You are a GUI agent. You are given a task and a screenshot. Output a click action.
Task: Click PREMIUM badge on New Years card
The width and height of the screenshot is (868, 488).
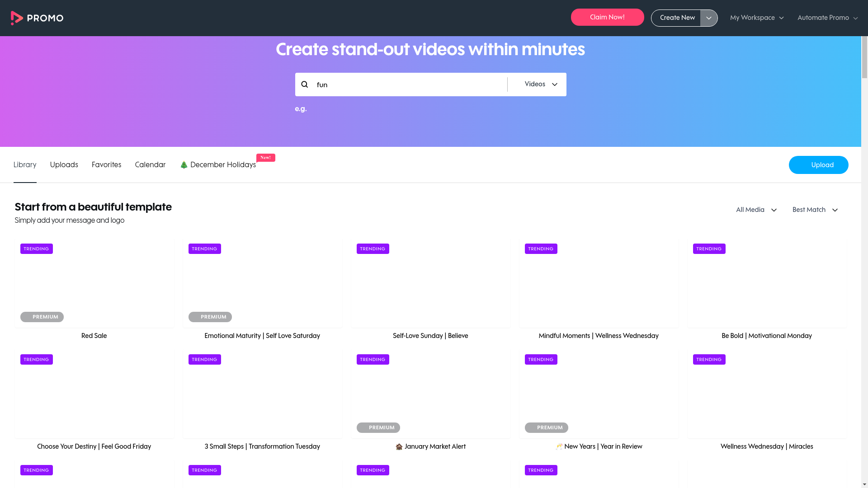pos(547,427)
